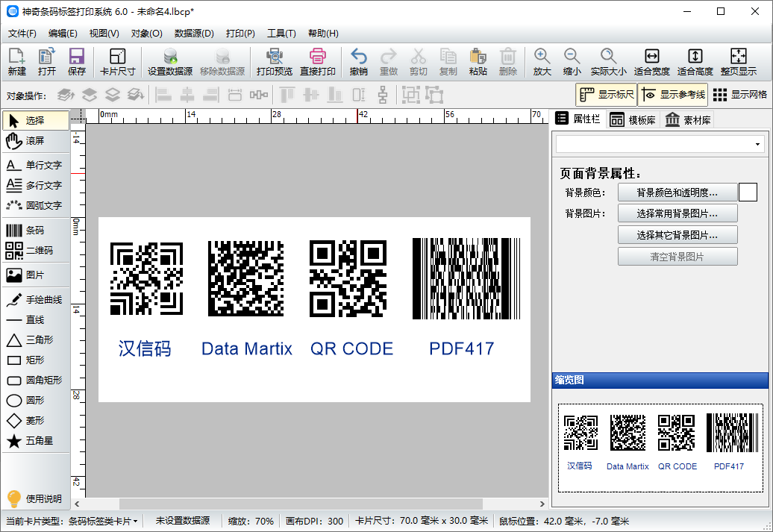Select the 菱形 diamond tool
773x532 pixels.
(x=36, y=421)
